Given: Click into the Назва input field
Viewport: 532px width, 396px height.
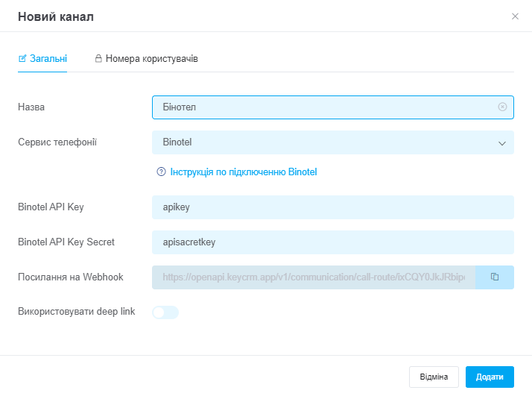Looking at the screenshot, I should 332,107.
